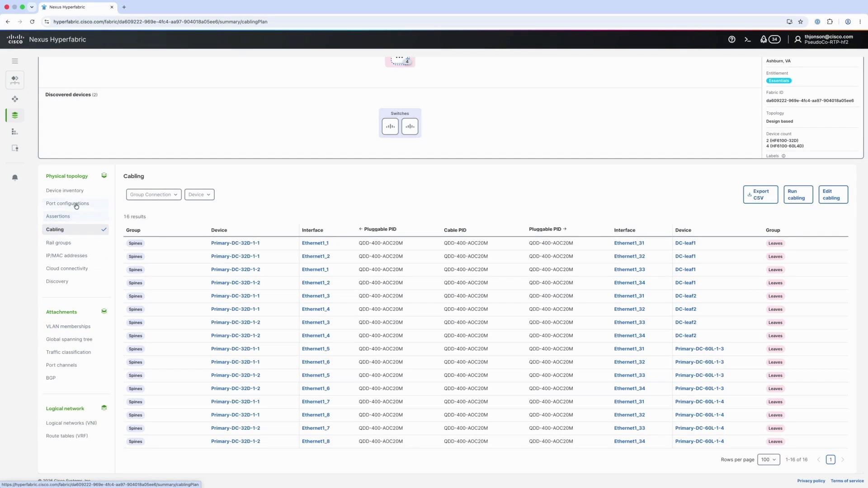Toggle the Logical network layers icon
This screenshot has width=868, height=488.
tap(104, 408)
